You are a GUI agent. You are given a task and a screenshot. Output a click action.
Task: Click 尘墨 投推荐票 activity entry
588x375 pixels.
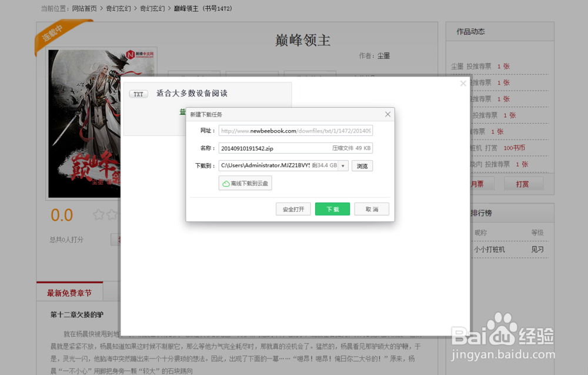coord(480,67)
